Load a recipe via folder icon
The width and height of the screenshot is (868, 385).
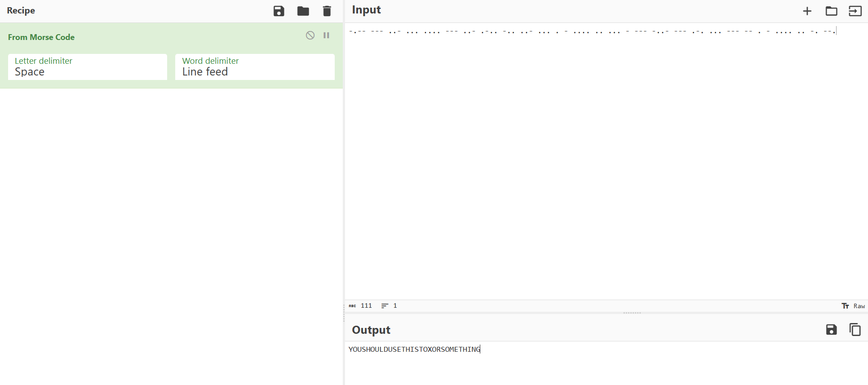click(x=303, y=11)
